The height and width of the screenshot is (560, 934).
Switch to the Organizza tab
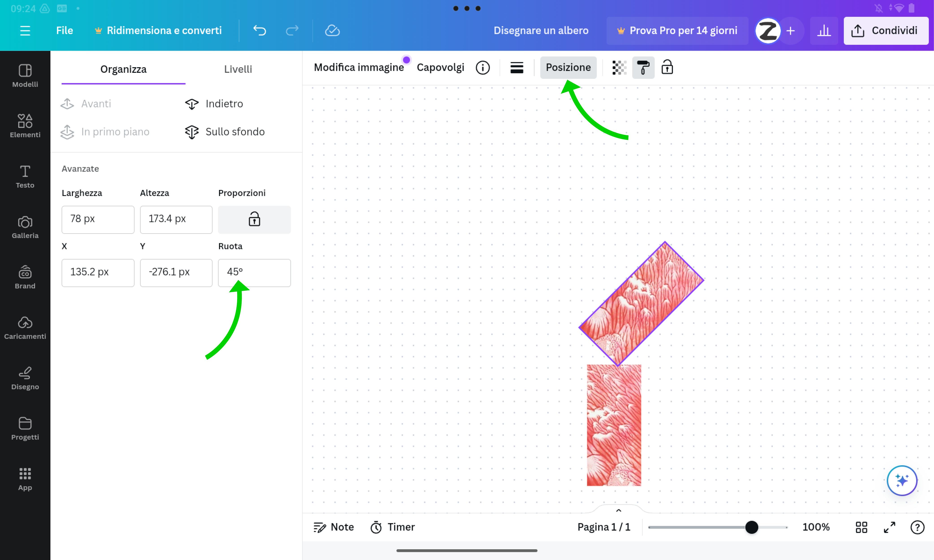click(124, 69)
